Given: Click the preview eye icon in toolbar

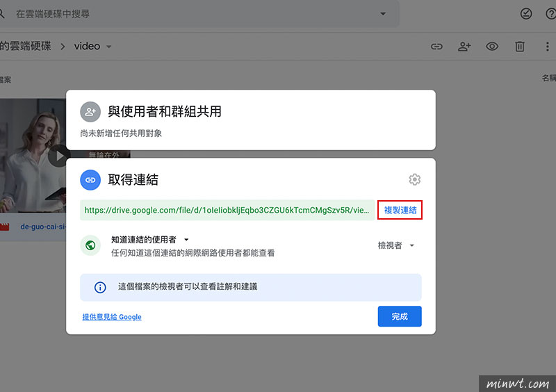Looking at the screenshot, I should [x=492, y=47].
